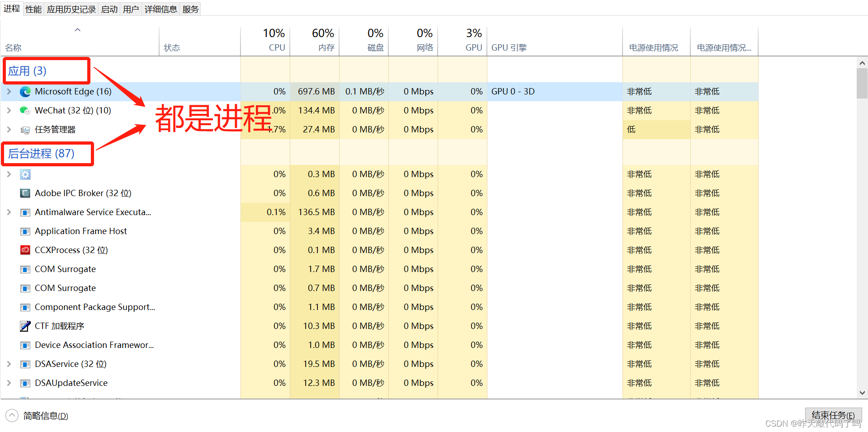Click the scrollbar down arrow

[x=862, y=393]
